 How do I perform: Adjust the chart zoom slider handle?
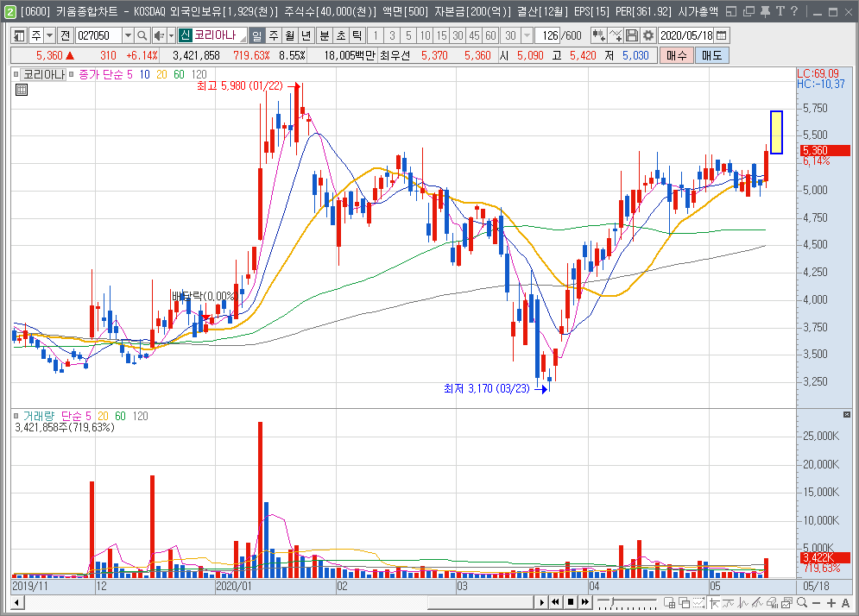tap(613, 602)
